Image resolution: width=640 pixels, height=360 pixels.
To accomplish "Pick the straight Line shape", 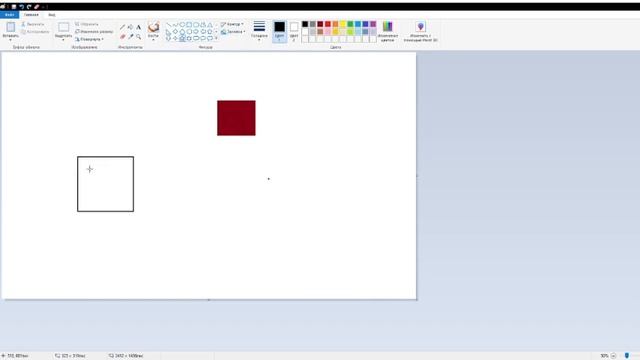I will point(169,25).
